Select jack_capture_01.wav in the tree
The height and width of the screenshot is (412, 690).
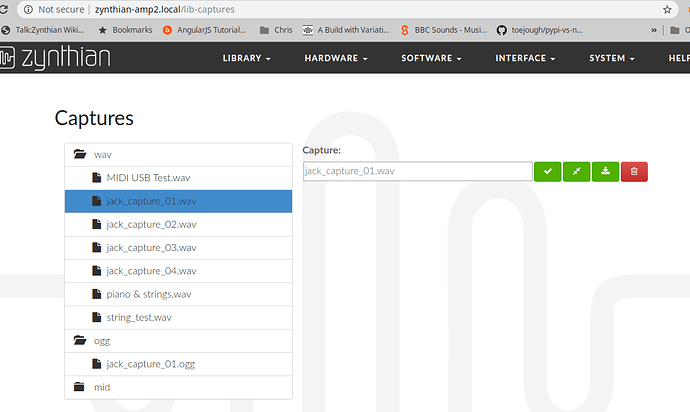pos(178,201)
